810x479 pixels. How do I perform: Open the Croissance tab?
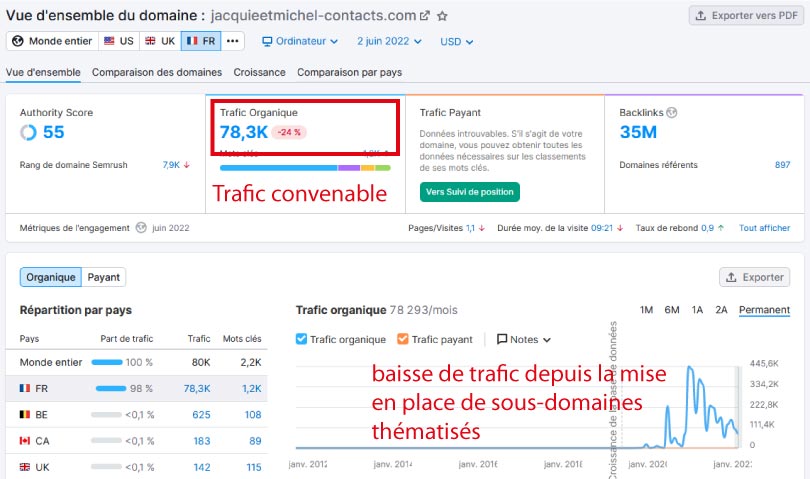pos(259,72)
